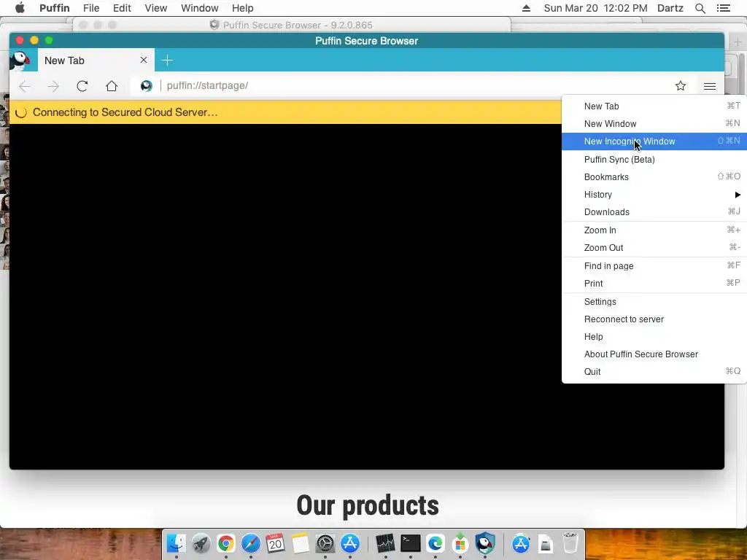Open Help in the dropdown menu
The height and width of the screenshot is (560, 747).
click(654, 337)
